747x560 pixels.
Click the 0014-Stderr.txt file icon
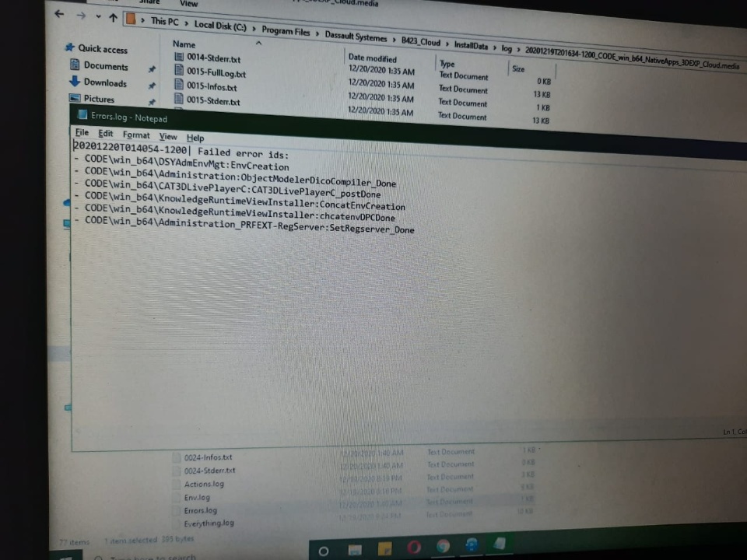(179, 56)
